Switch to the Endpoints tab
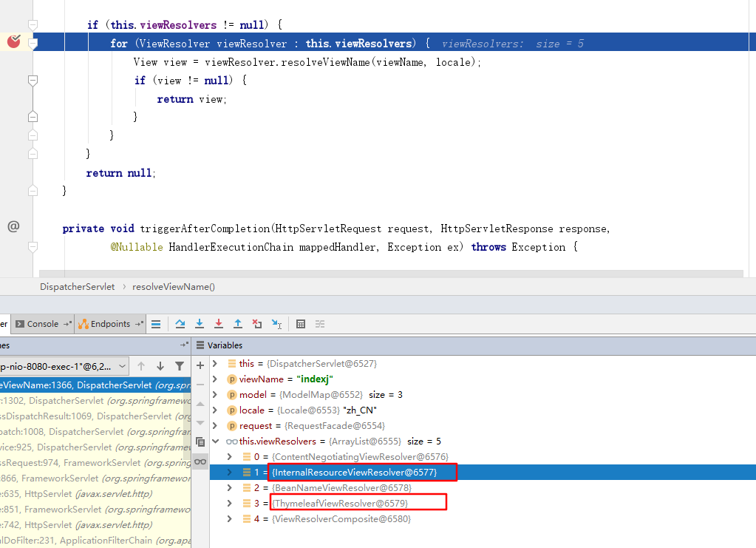756x548 pixels. (109, 324)
